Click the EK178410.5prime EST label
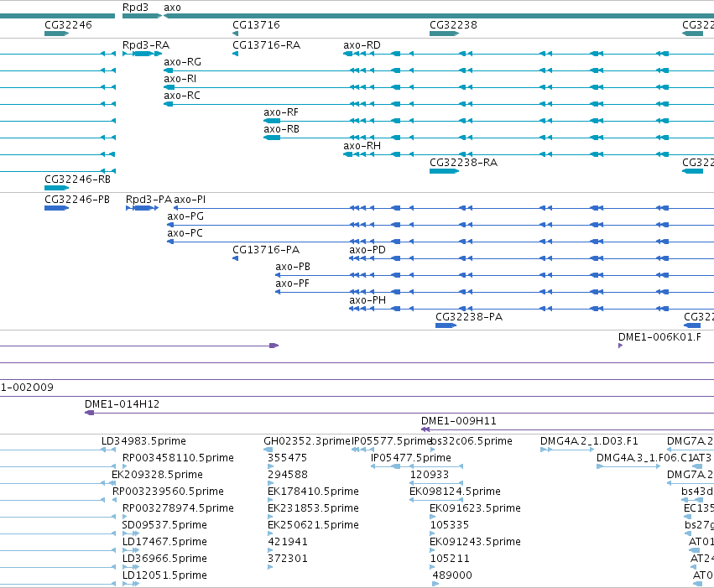 [313, 492]
